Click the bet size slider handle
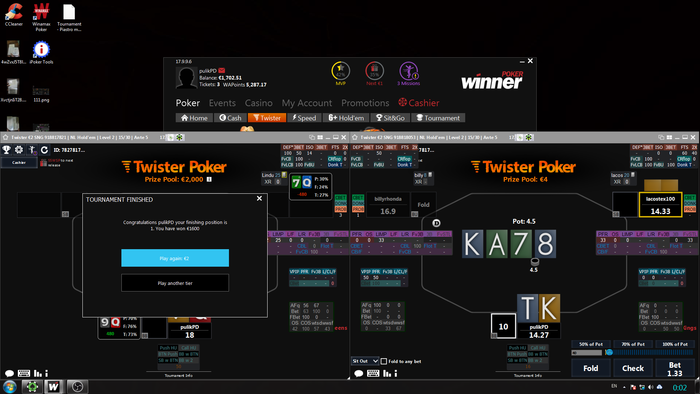 (609, 353)
